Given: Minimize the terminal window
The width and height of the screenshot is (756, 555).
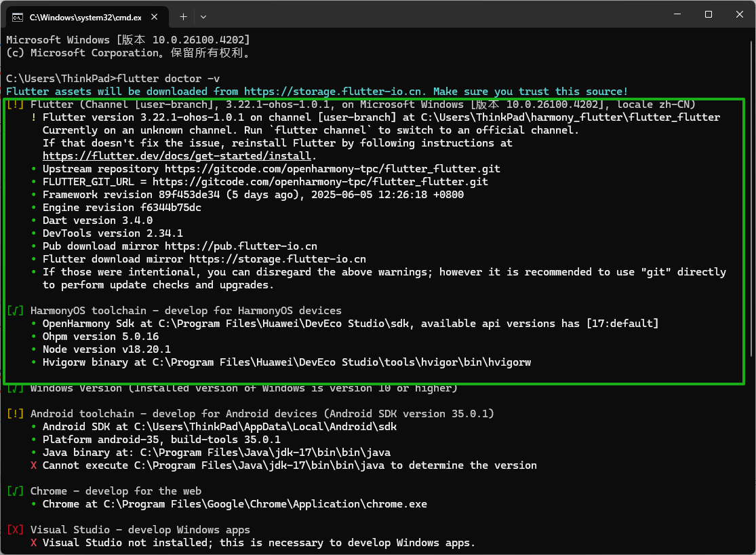Looking at the screenshot, I should pyautogui.click(x=677, y=14).
